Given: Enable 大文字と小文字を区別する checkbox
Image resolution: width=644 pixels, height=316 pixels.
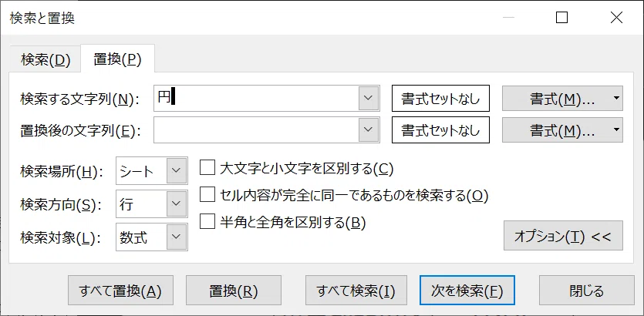Looking at the screenshot, I should click(207, 168).
